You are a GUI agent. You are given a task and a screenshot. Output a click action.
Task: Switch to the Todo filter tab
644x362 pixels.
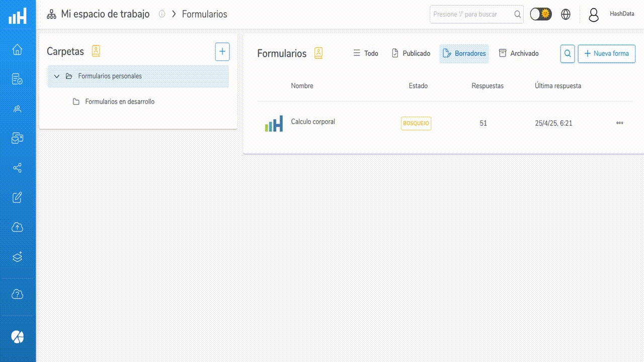[x=366, y=53]
